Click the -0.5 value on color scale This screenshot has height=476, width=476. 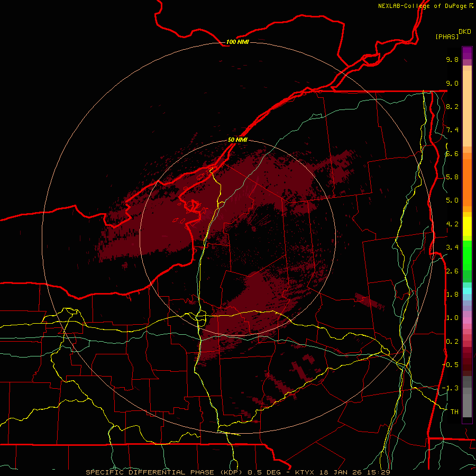pos(450,365)
